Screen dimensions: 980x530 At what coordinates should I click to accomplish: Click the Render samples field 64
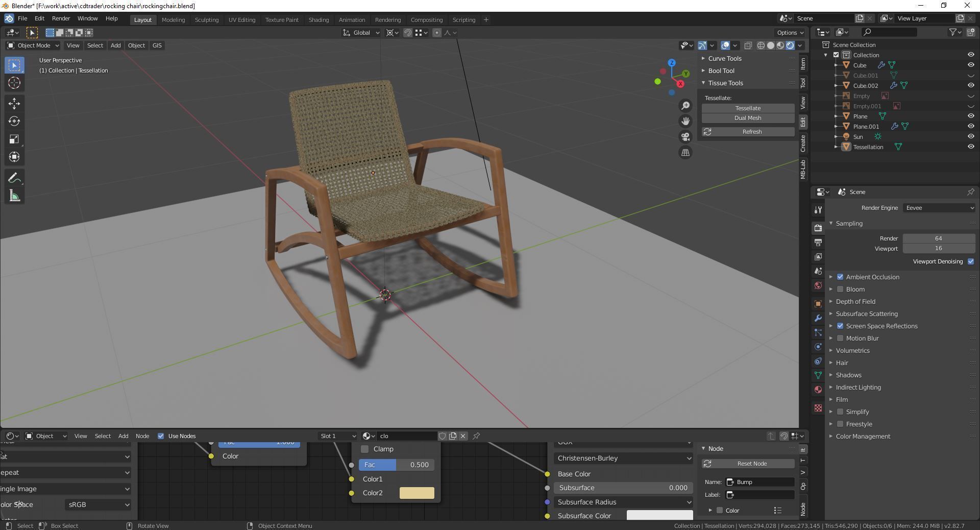[x=938, y=238]
